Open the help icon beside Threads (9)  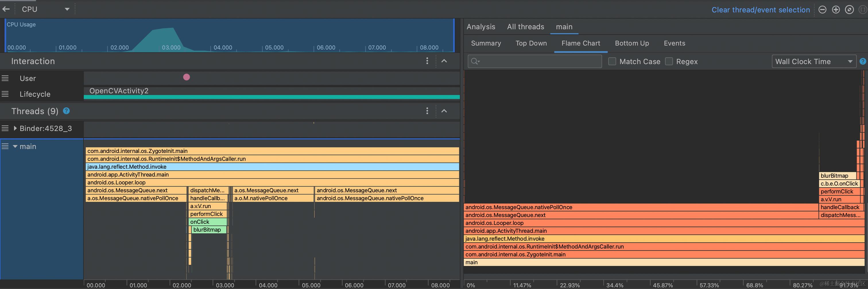(x=66, y=111)
